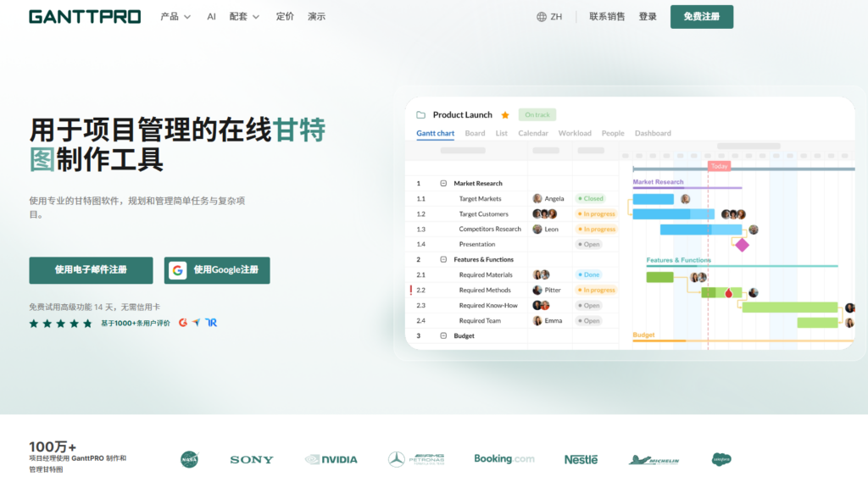Open the People tab
Viewport: 868px width, 482px height.
point(613,133)
